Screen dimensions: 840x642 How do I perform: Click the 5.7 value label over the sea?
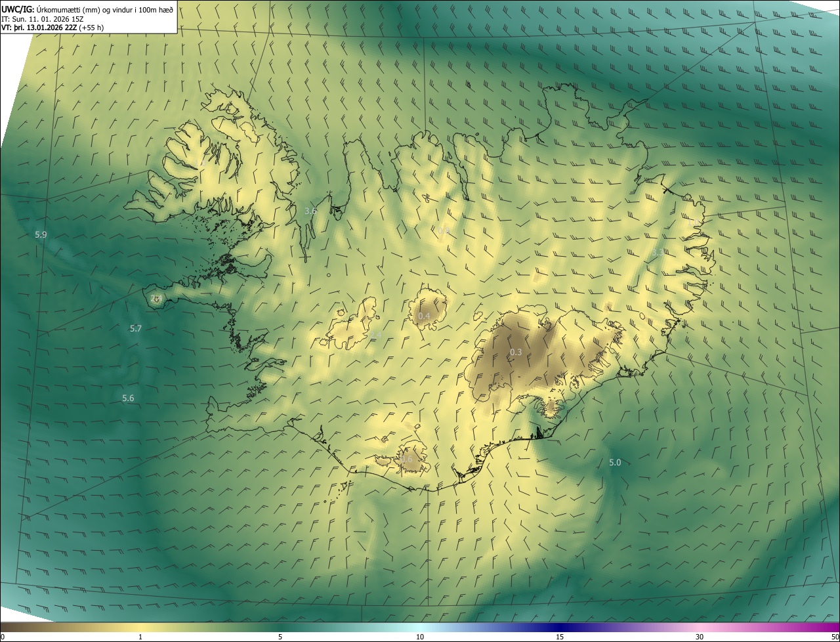136,328
